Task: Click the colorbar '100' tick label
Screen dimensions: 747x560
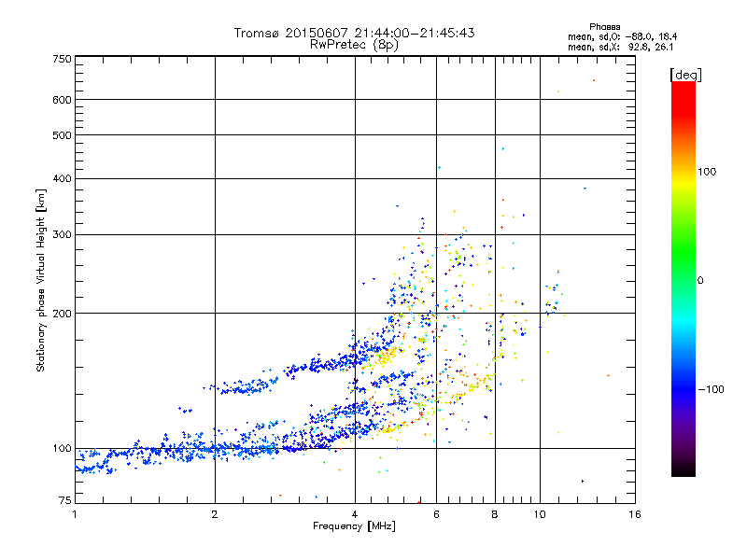Action: pyautogui.click(x=707, y=172)
